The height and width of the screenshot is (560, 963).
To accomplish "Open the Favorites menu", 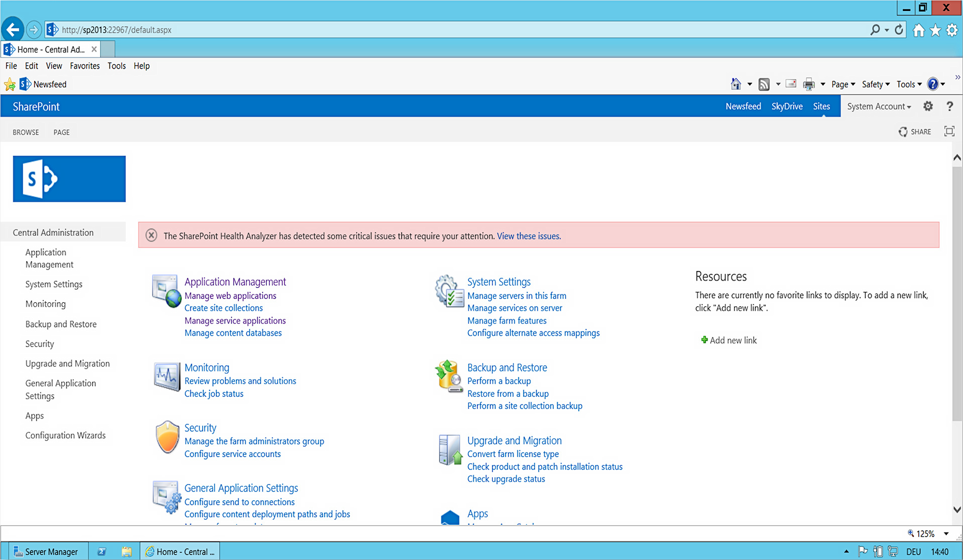I will [85, 66].
